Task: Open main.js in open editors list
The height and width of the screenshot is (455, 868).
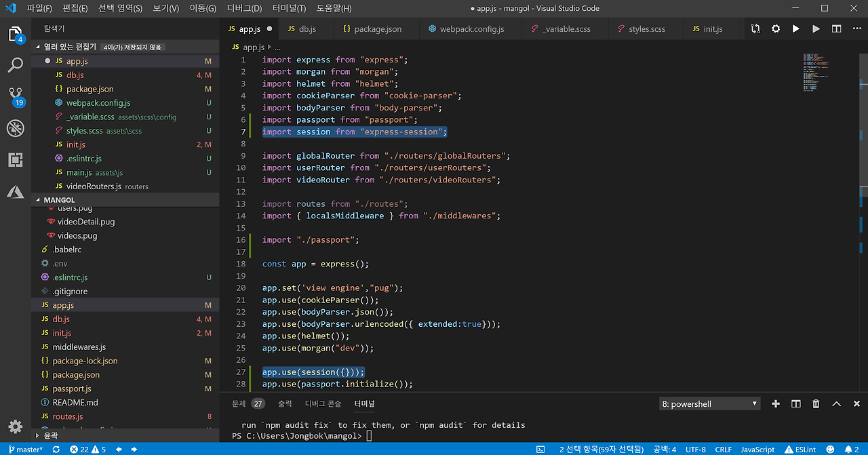Action: (x=125, y=172)
